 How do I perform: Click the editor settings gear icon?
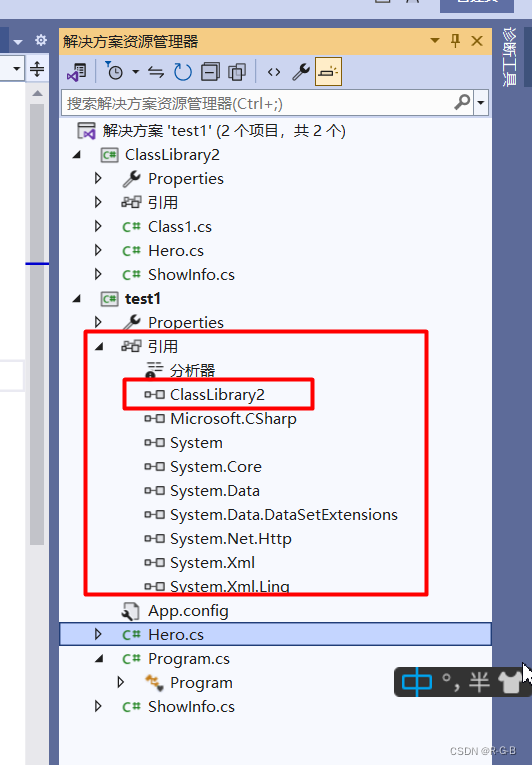(41, 40)
